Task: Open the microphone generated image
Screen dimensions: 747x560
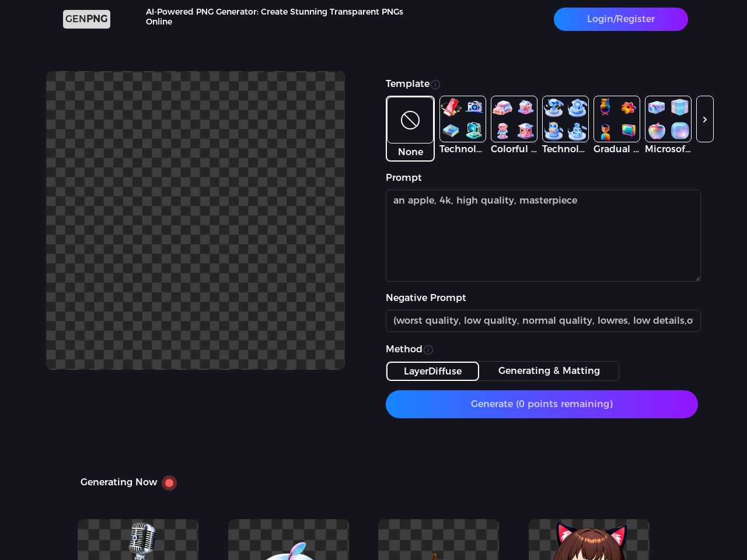Action: 138,540
